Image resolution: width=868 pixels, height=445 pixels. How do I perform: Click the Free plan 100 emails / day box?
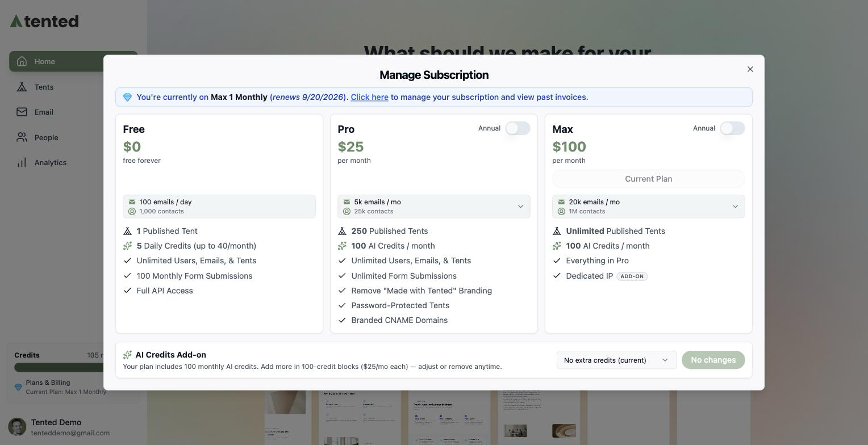tap(219, 207)
